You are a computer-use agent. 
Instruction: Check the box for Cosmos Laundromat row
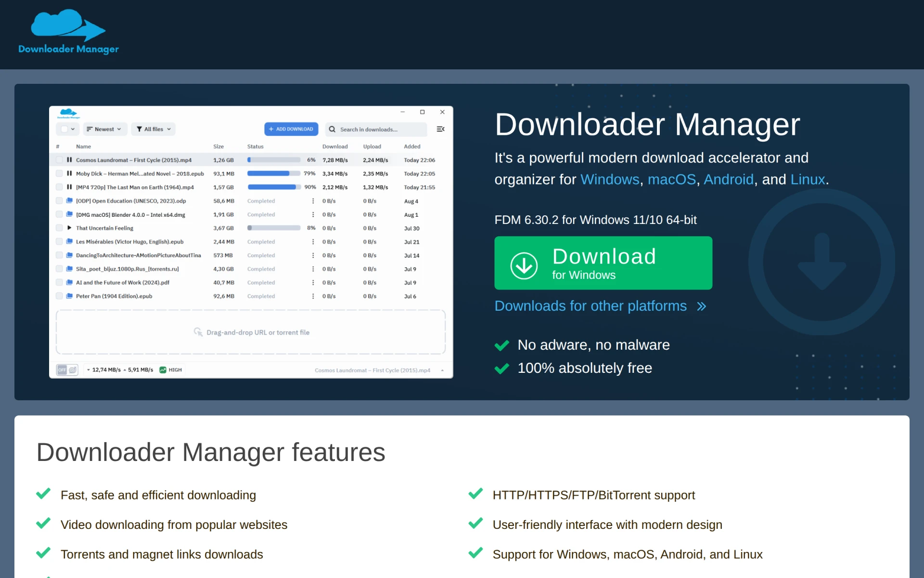click(x=59, y=160)
